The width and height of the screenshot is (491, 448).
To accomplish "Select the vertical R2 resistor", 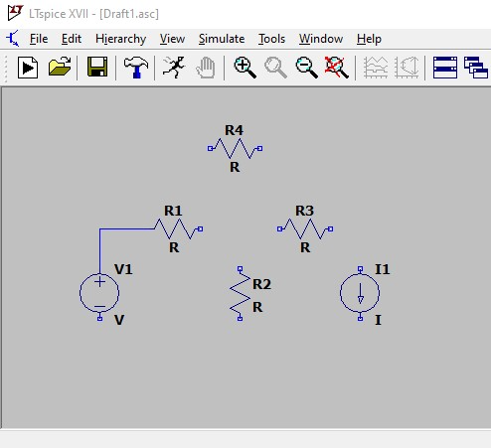I will click(x=240, y=293).
